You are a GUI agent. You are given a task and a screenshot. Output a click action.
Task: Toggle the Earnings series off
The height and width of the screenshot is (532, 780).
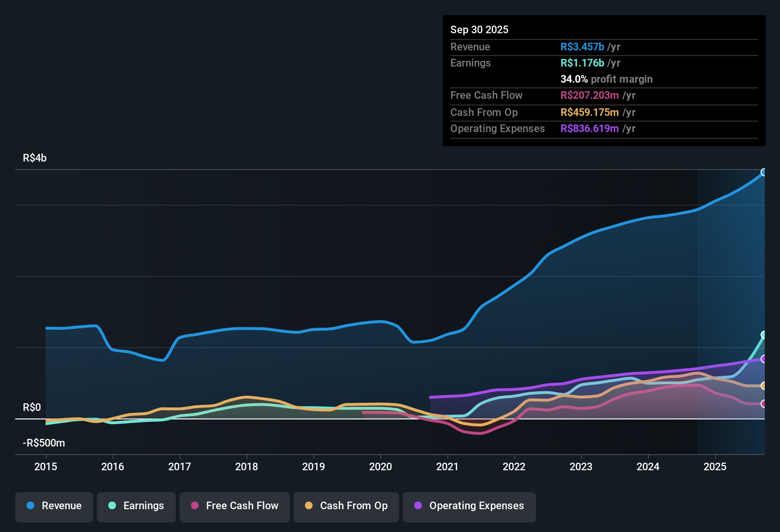[136, 506]
